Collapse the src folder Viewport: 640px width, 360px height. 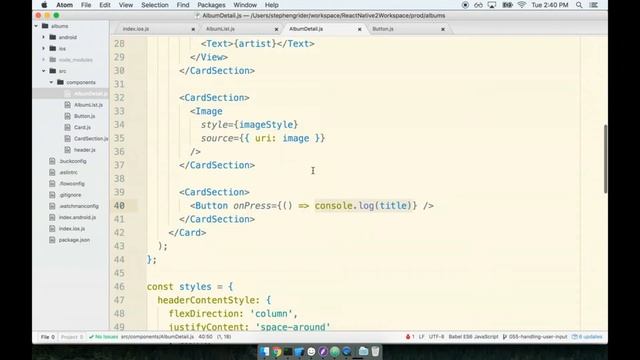(44, 71)
